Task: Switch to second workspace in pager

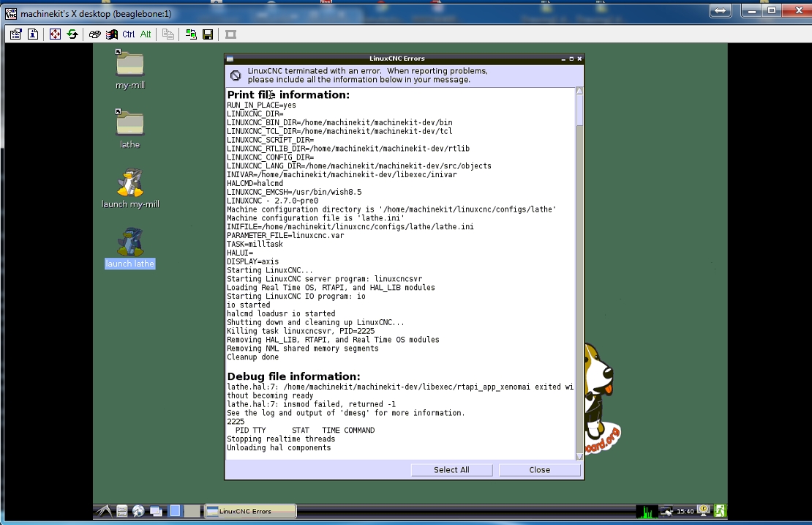Action: click(192, 511)
